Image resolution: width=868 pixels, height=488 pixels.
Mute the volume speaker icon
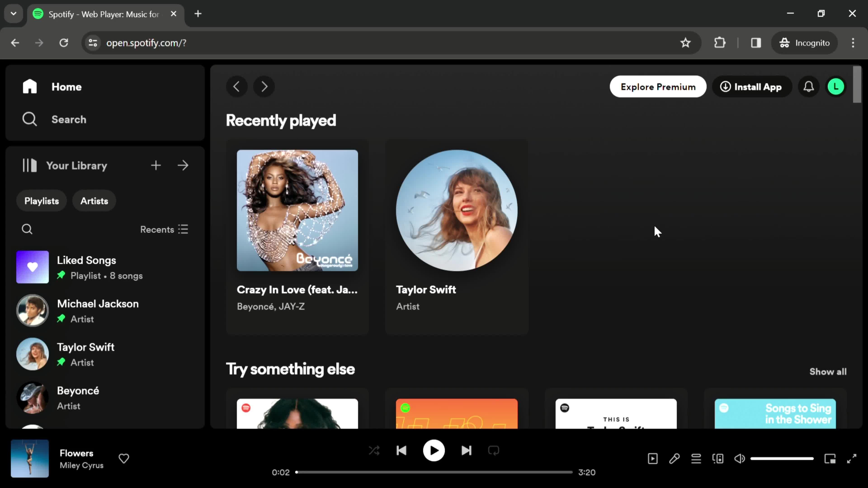739,458
